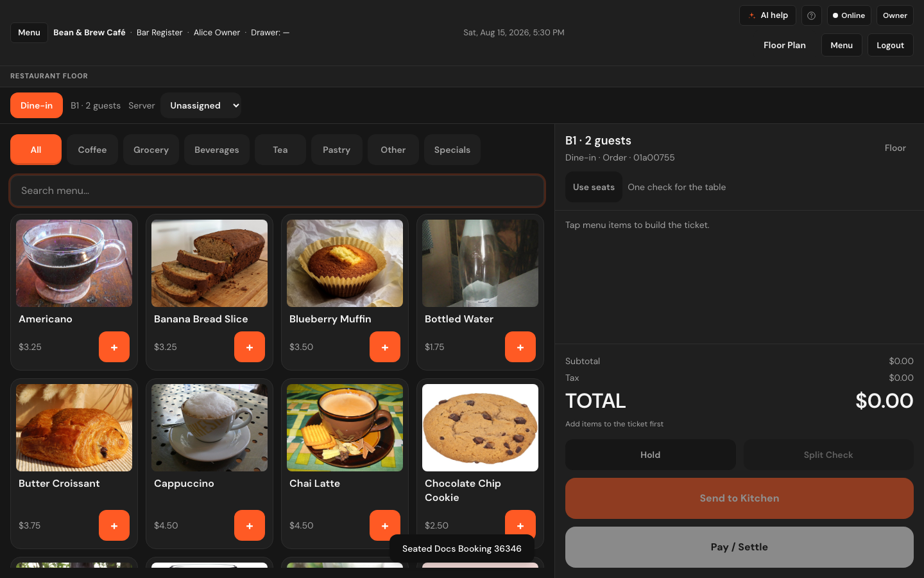Open the help question mark icon
This screenshot has width=924, height=578.
click(x=811, y=15)
